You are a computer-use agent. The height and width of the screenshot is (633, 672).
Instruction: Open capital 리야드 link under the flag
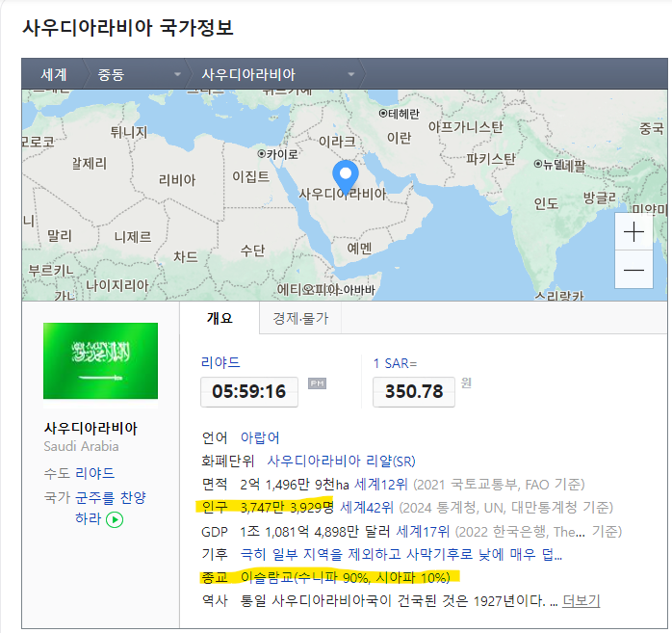(x=94, y=473)
